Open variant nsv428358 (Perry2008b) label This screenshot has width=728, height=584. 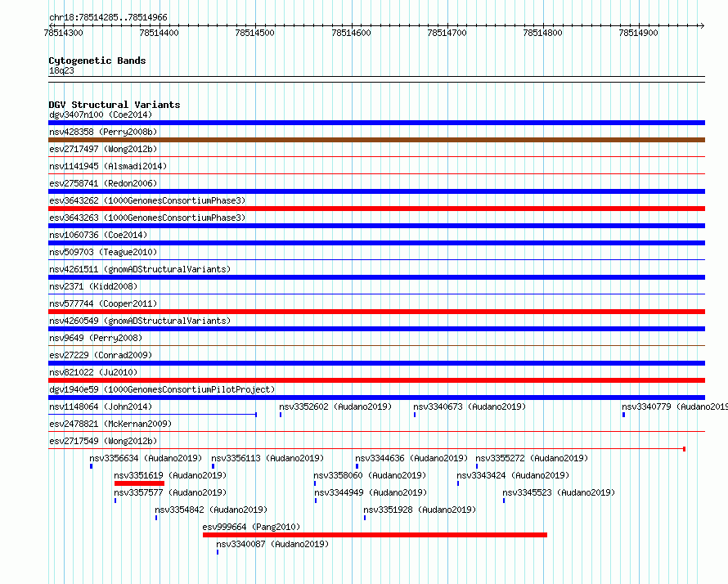pos(103,132)
